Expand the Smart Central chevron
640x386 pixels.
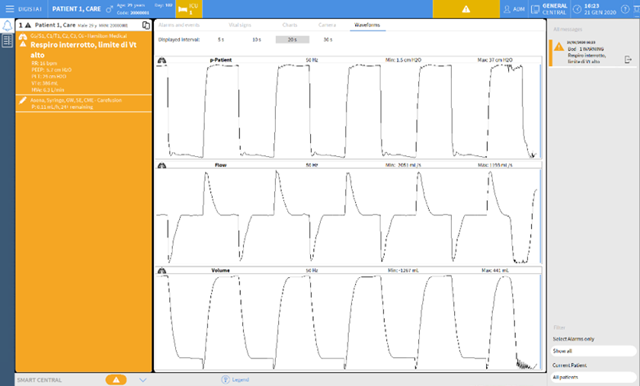click(x=142, y=380)
